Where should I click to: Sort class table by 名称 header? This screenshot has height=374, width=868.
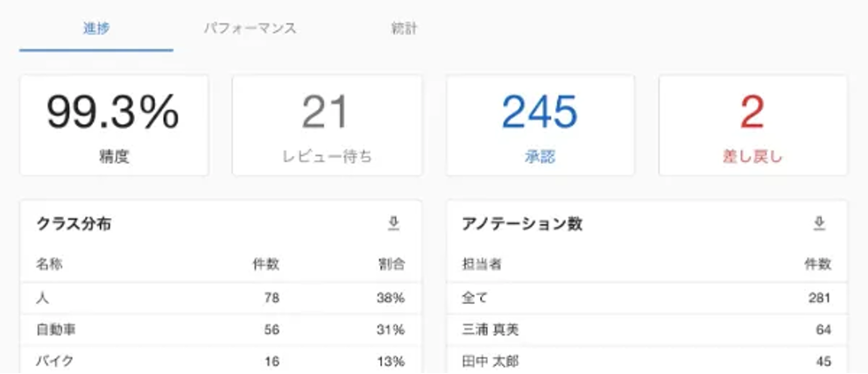click(49, 265)
